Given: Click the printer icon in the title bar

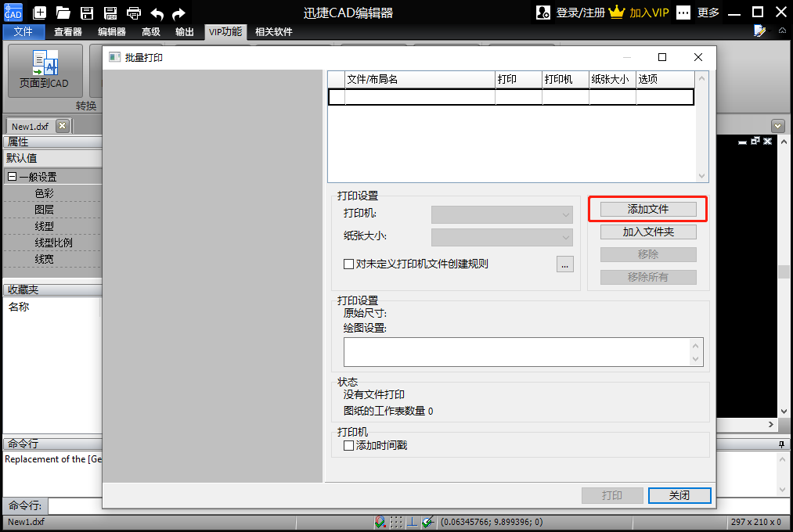Looking at the screenshot, I should [134, 13].
